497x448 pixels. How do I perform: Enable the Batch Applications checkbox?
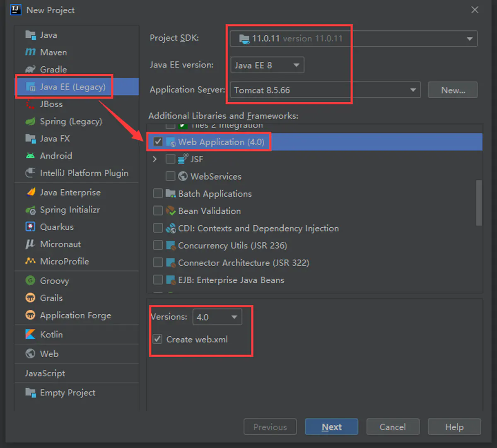tap(158, 193)
